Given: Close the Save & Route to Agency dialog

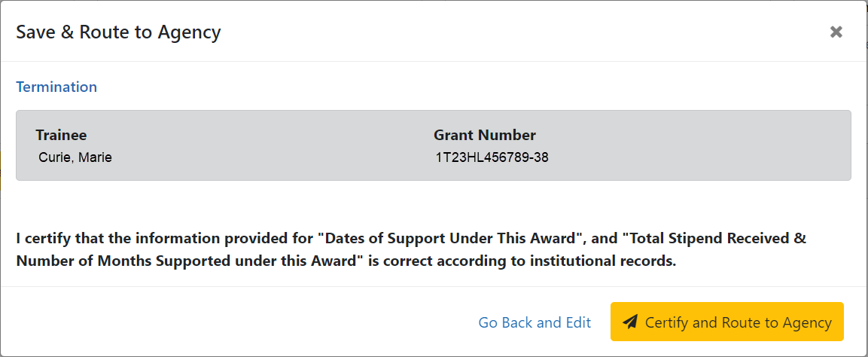Looking at the screenshot, I should 836,32.
